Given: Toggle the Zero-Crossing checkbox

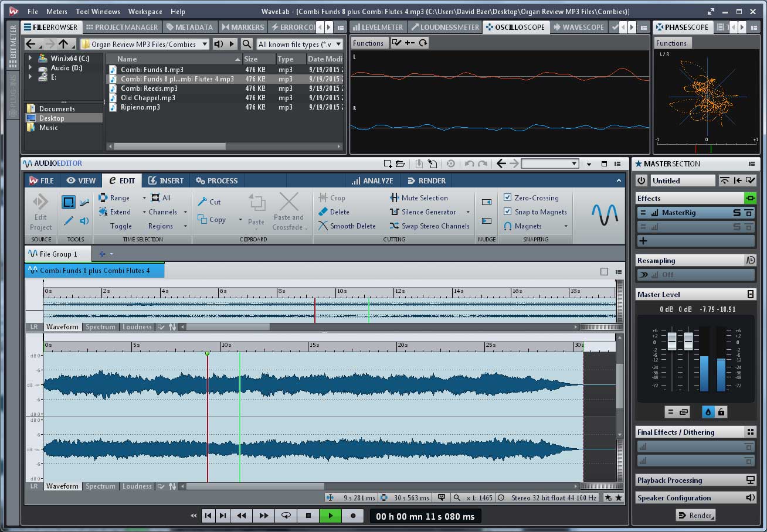Looking at the screenshot, I should tap(508, 198).
